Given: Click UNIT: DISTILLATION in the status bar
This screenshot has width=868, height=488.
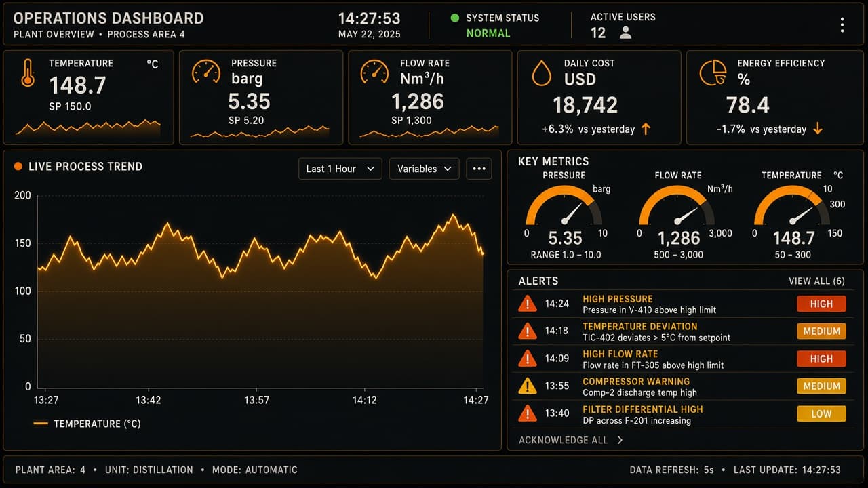Looking at the screenshot, I should (x=149, y=470).
